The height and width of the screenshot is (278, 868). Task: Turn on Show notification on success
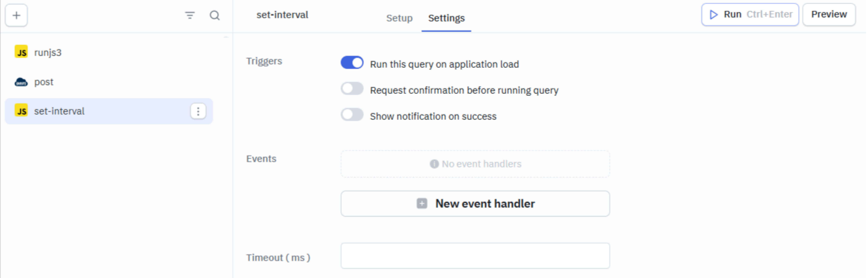coord(352,115)
